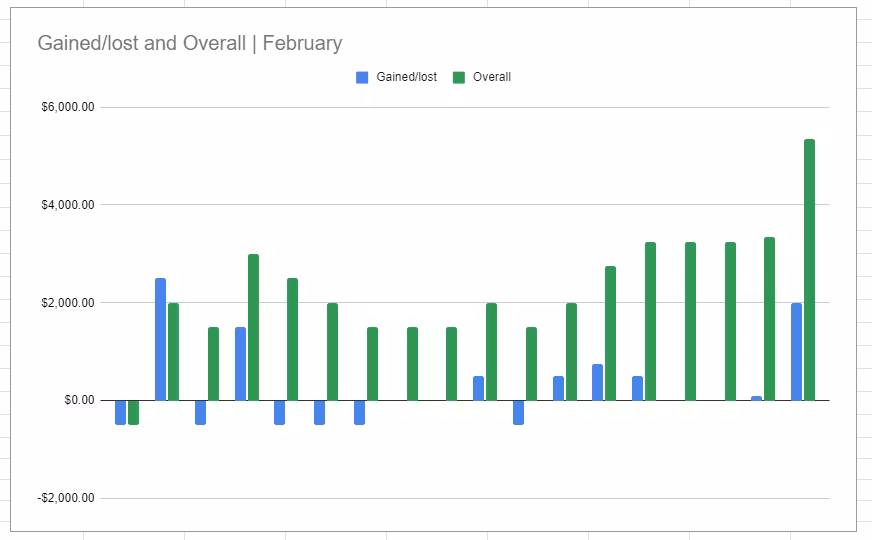The width and height of the screenshot is (872, 540).
Task: Click the blue Gained/lost legend swatch
Action: [362, 77]
